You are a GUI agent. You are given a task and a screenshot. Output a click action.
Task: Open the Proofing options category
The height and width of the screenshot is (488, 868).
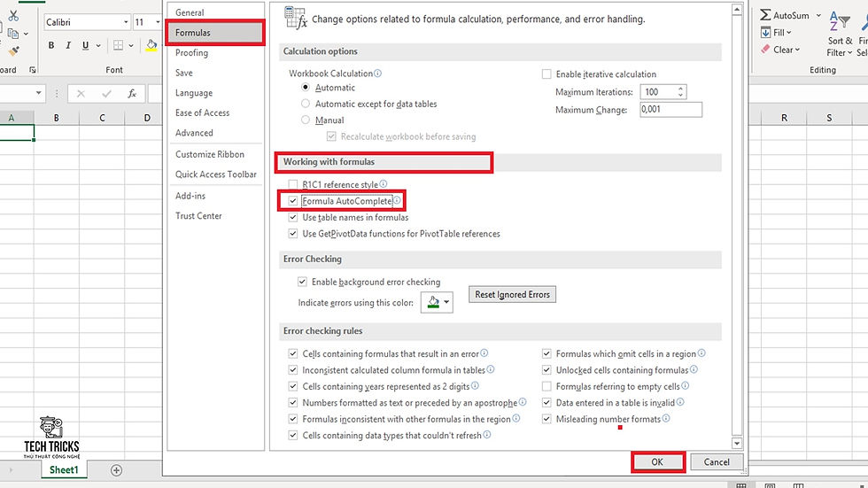click(x=214, y=52)
